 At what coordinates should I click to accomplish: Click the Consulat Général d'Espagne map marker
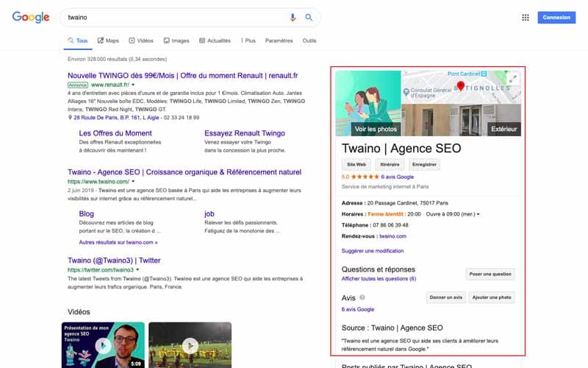point(406,92)
